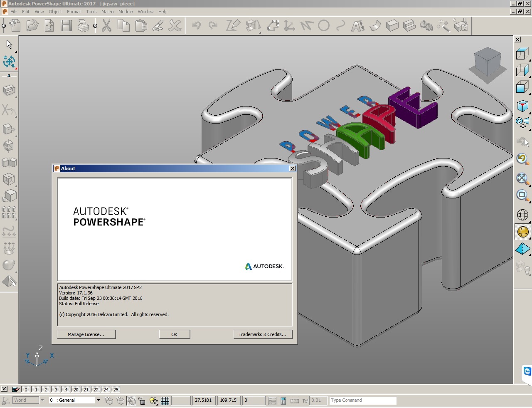Click the Workplane axis icon in toolbar
Image resolution: width=532 pixels, height=408 pixels.
pyautogui.click(x=289, y=26)
